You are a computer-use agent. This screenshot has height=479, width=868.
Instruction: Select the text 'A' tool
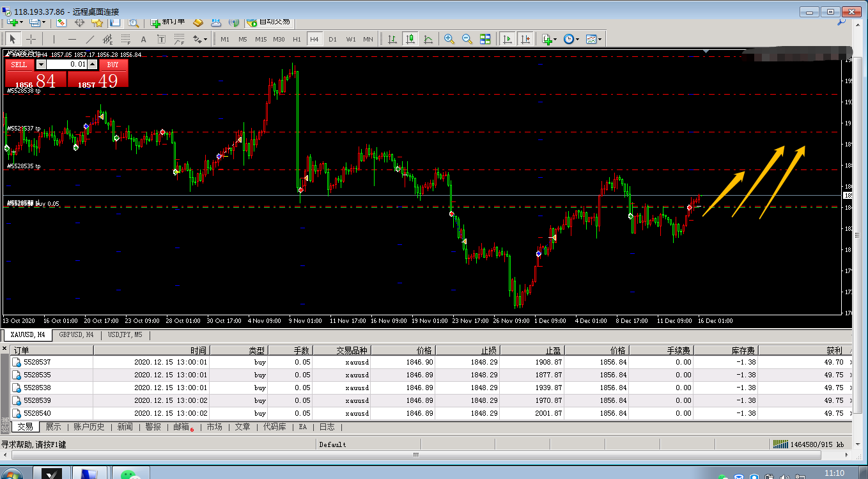(x=143, y=39)
